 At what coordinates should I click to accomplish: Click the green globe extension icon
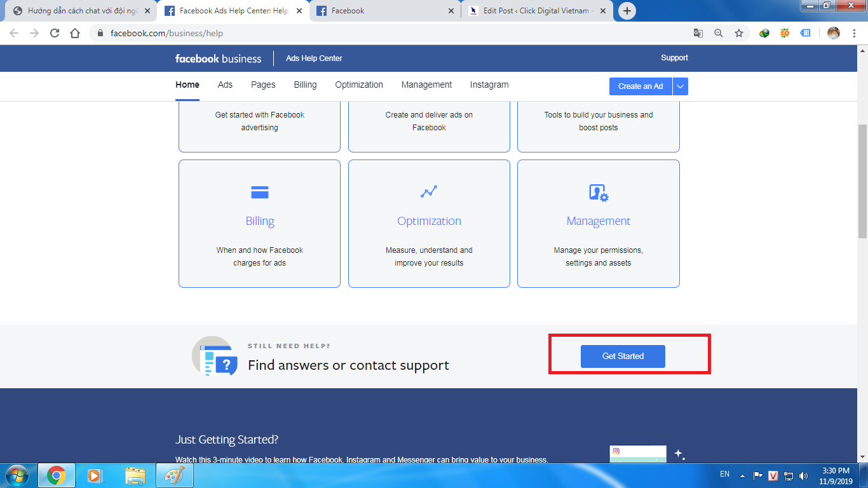764,33
